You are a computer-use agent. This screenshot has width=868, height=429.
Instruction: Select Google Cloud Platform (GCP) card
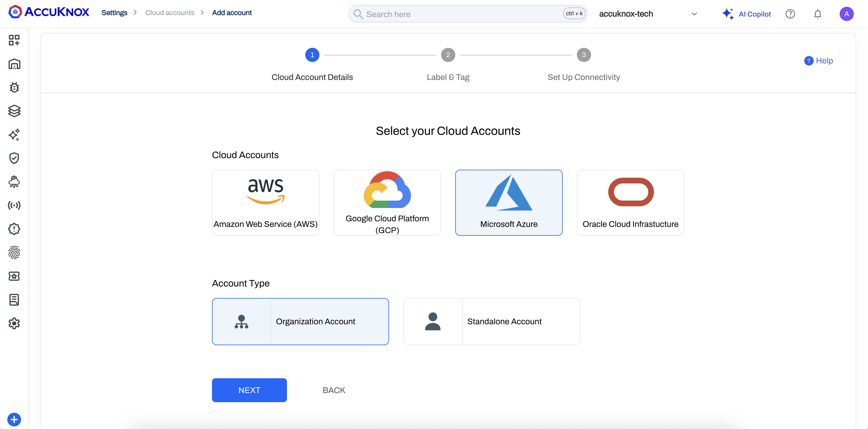pos(387,202)
